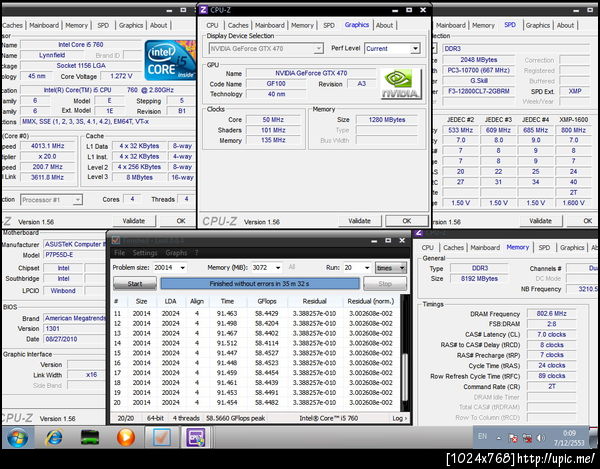Screen dimensions: 600x469
Task: Show hidden tray icons arrow
Action: (x=499, y=438)
